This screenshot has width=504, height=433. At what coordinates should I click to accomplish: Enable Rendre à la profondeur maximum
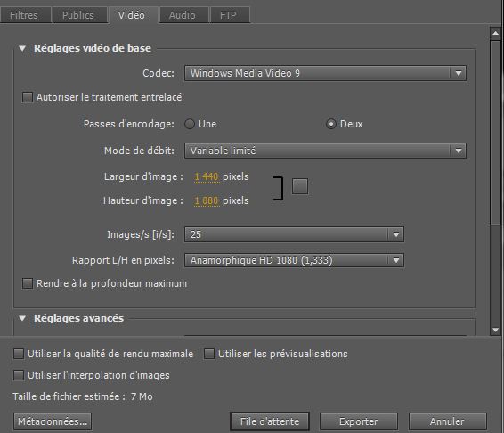(28, 283)
